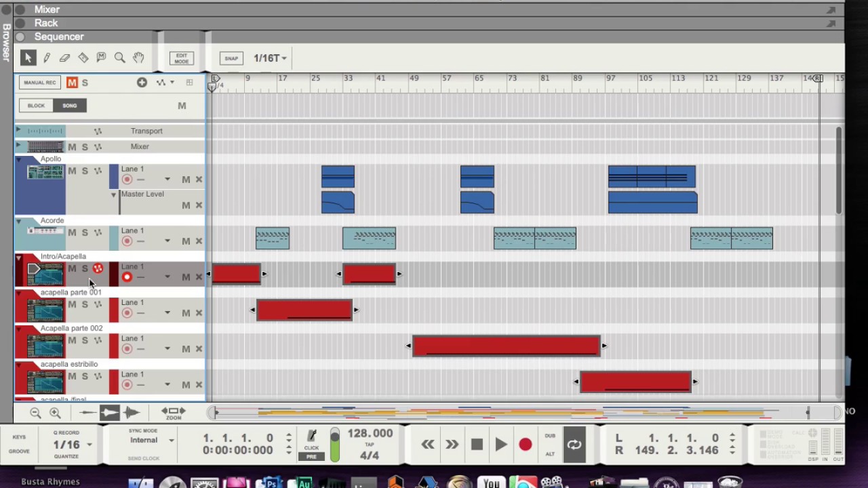Screen dimensions: 868x488
Task: Click the Tap tempo button
Action: pyautogui.click(x=370, y=445)
